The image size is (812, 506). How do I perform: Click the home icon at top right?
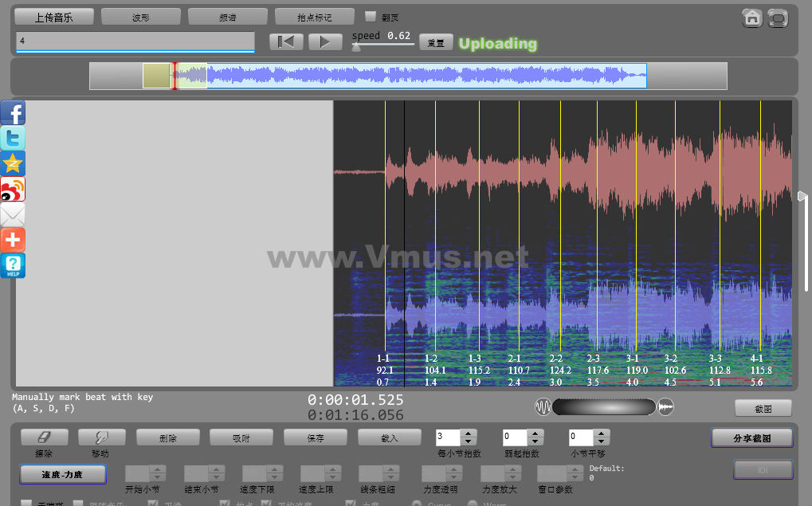pos(751,18)
